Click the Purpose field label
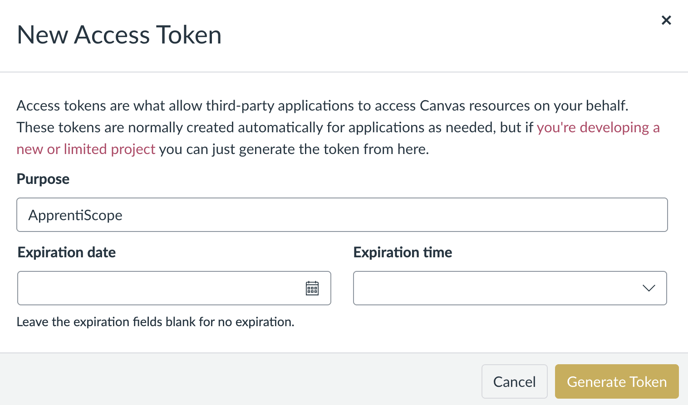 point(43,179)
